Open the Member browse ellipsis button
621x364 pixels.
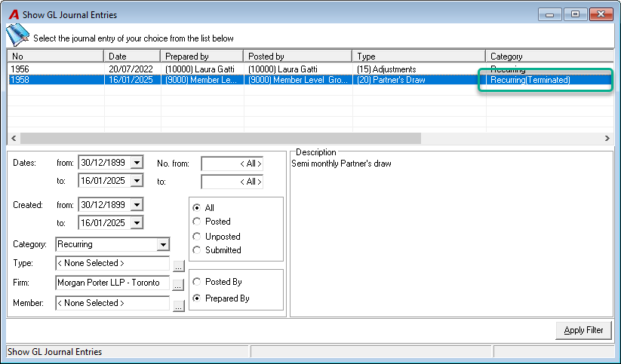(x=179, y=306)
